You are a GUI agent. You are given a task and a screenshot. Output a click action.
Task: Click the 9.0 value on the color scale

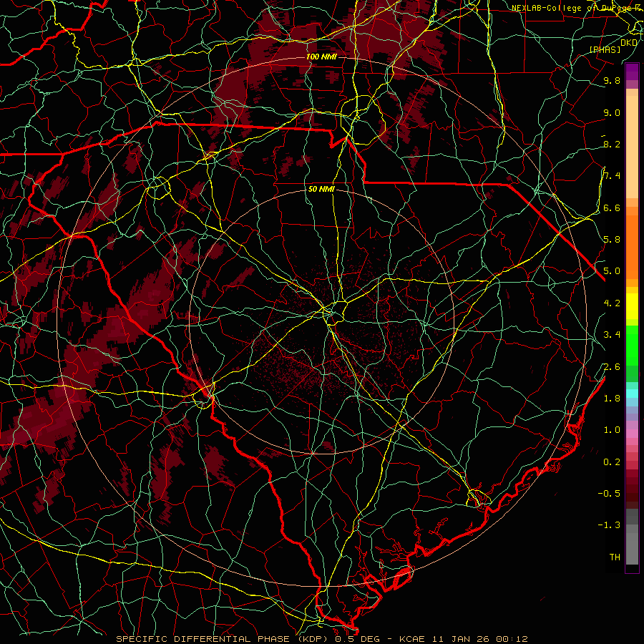click(x=612, y=112)
